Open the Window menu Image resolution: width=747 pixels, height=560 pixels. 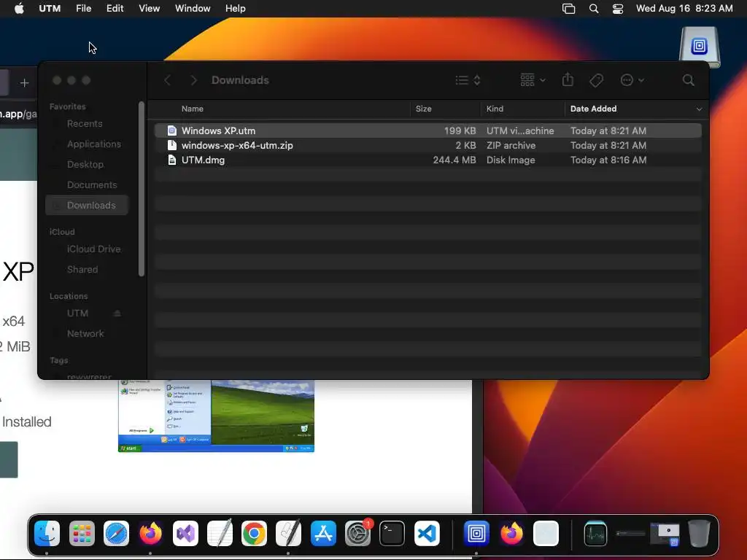tap(193, 9)
